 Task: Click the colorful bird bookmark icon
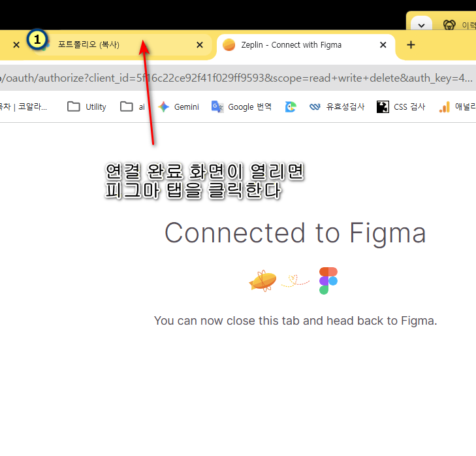(x=291, y=106)
